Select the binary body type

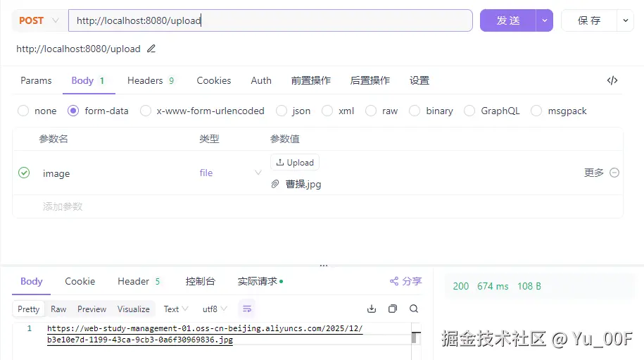pos(415,111)
